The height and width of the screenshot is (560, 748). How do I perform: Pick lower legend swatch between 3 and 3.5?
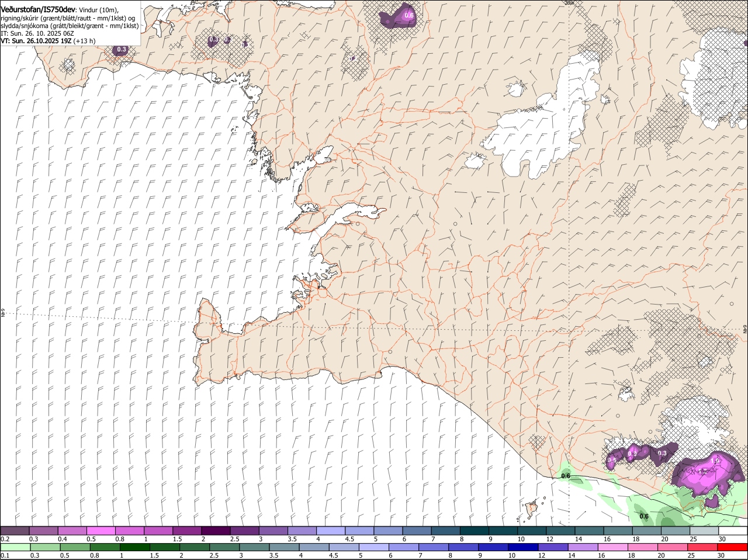(254, 547)
